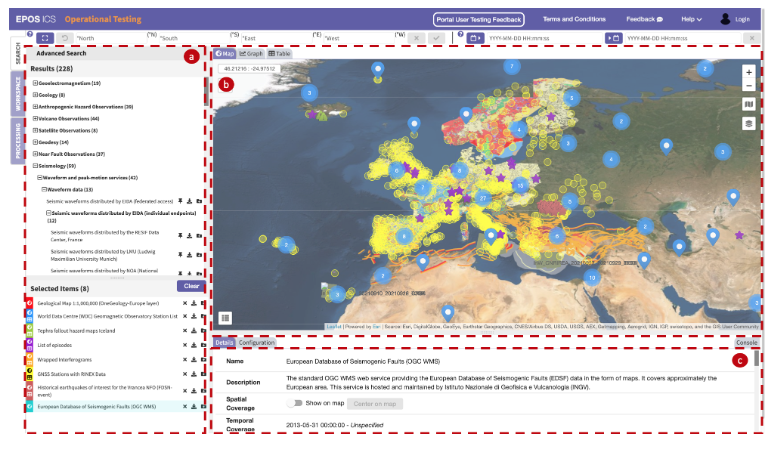Draw a bounding box on map
The width and height of the screenshot is (781, 449).
45,38
